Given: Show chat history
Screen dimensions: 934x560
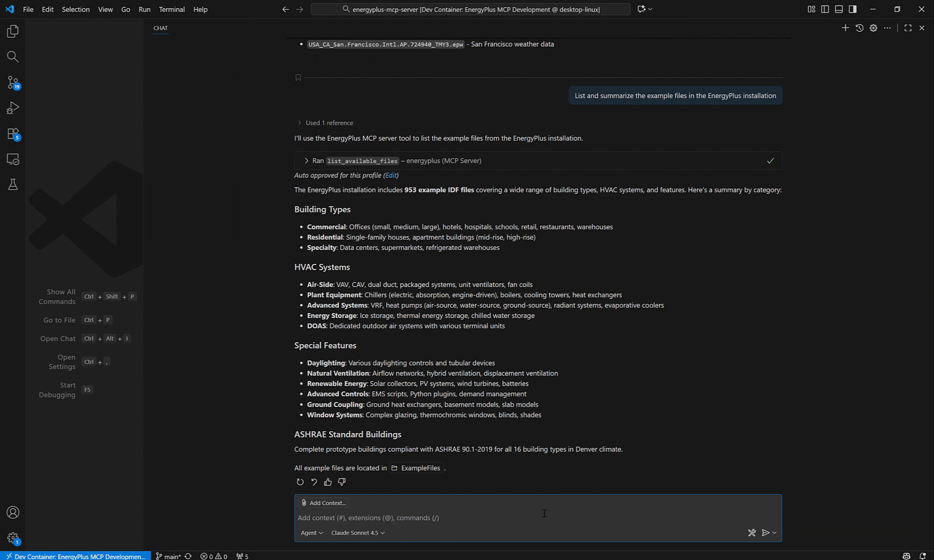Looking at the screenshot, I should (859, 28).
